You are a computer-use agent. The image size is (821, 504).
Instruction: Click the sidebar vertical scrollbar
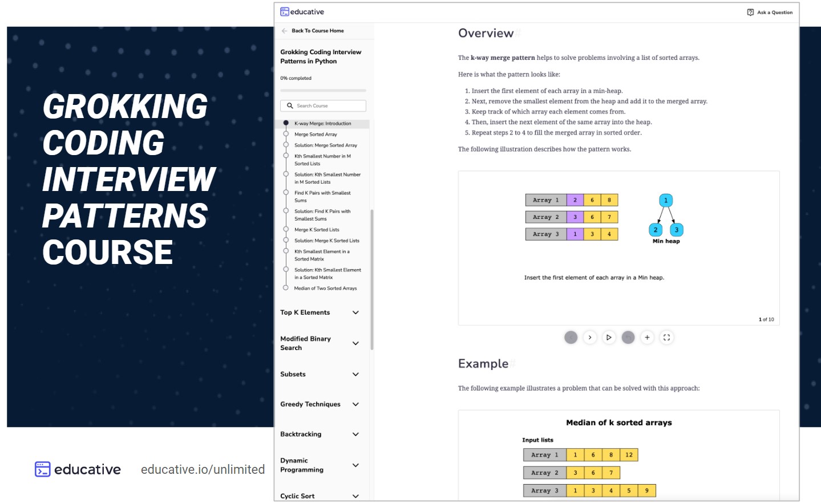[372, 279]
